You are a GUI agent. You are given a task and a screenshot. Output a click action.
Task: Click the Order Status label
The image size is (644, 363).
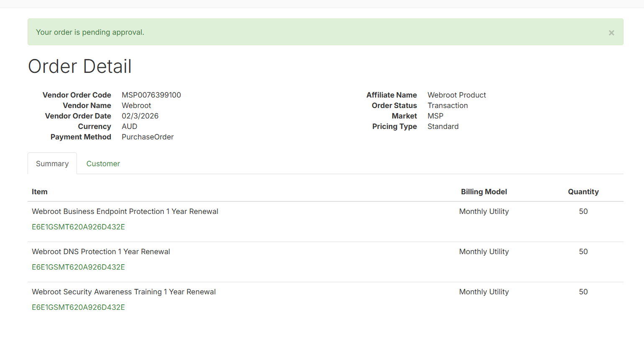[394, 106]
